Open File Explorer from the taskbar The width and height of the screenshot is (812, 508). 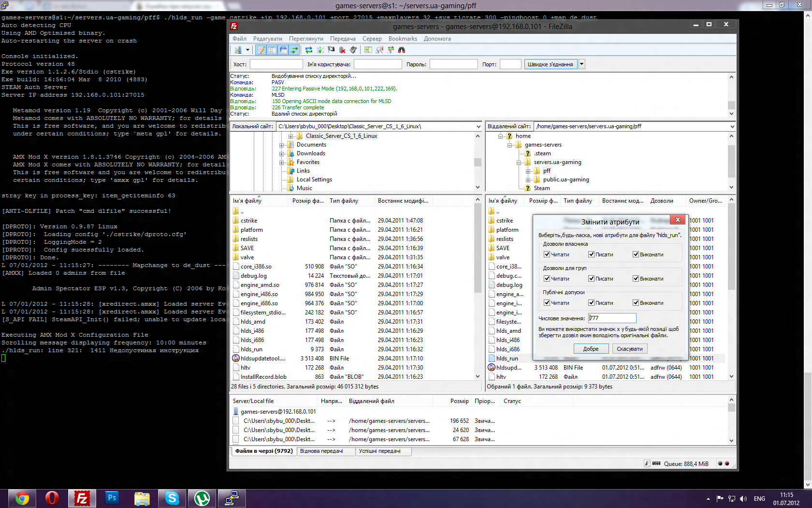pyautogui.click(x=142, y=498)
